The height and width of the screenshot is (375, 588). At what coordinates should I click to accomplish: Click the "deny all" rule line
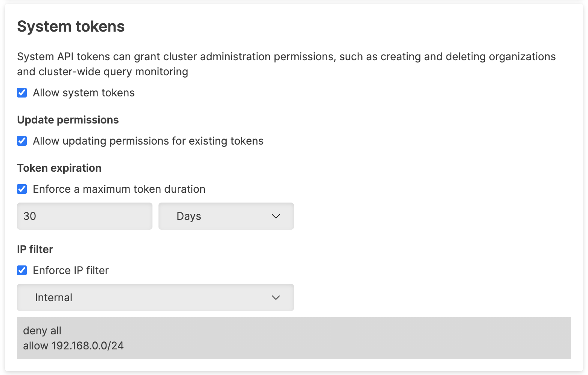42,331
